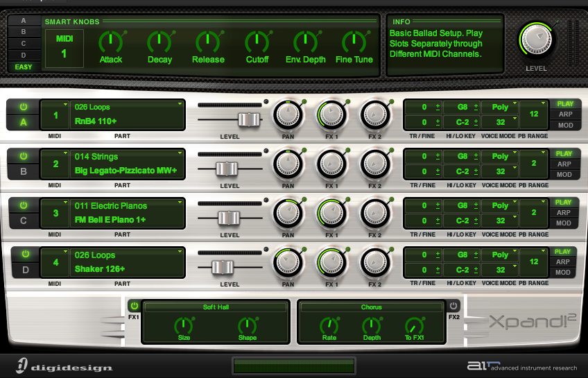Click slot A FX 2 knob
The height and width of the screenshot is (378, 588).
pos(375,114)
